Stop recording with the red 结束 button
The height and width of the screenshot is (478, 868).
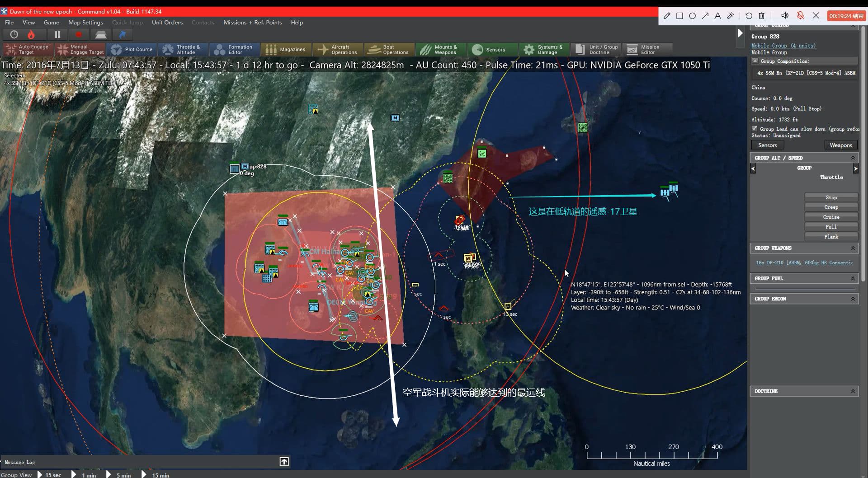846,16
